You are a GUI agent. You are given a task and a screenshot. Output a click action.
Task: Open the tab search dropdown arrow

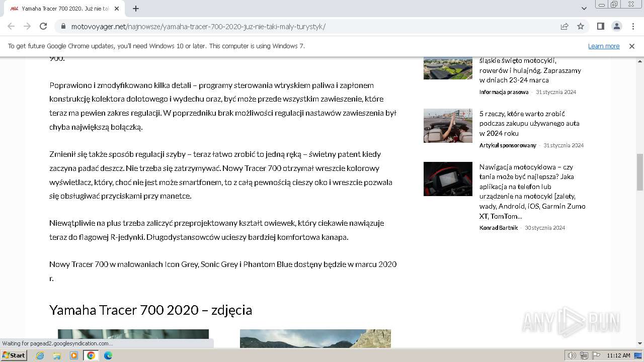coord(584,9)
